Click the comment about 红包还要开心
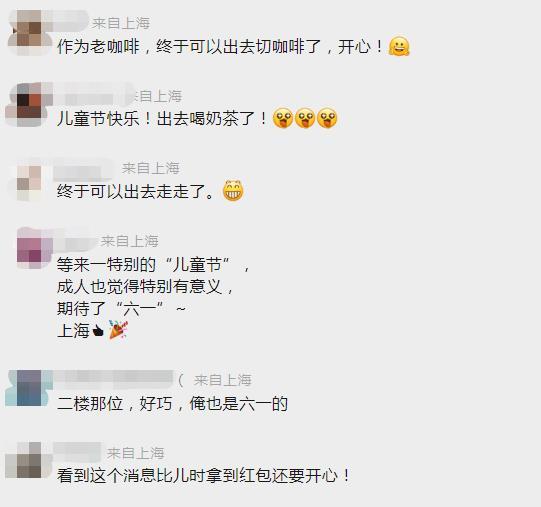541x507 pixels. coord(204,476)
